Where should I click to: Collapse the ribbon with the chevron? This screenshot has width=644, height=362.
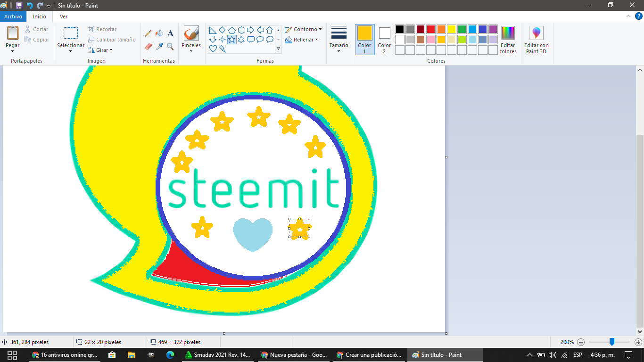(x=627, y=16)
